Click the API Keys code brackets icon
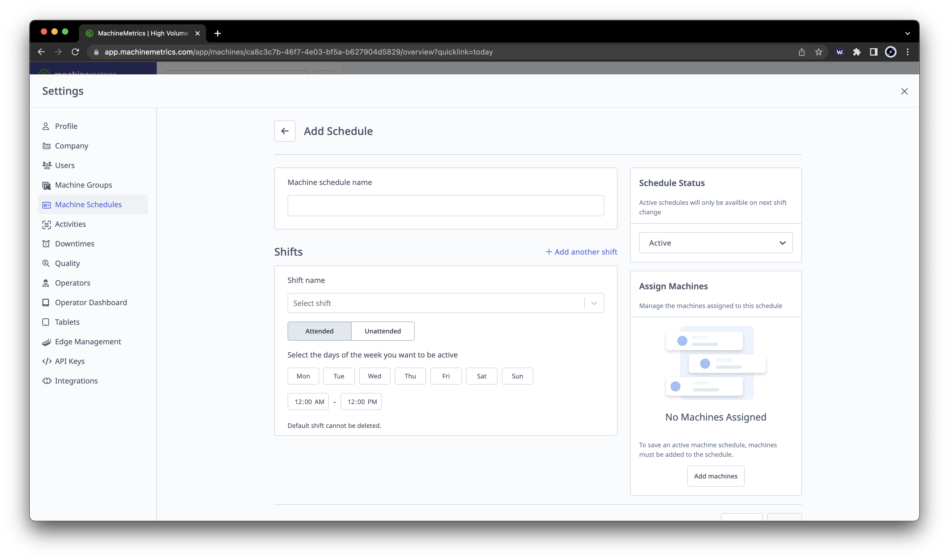The width and height of the screenshot is (949, 560). [46, 361]
